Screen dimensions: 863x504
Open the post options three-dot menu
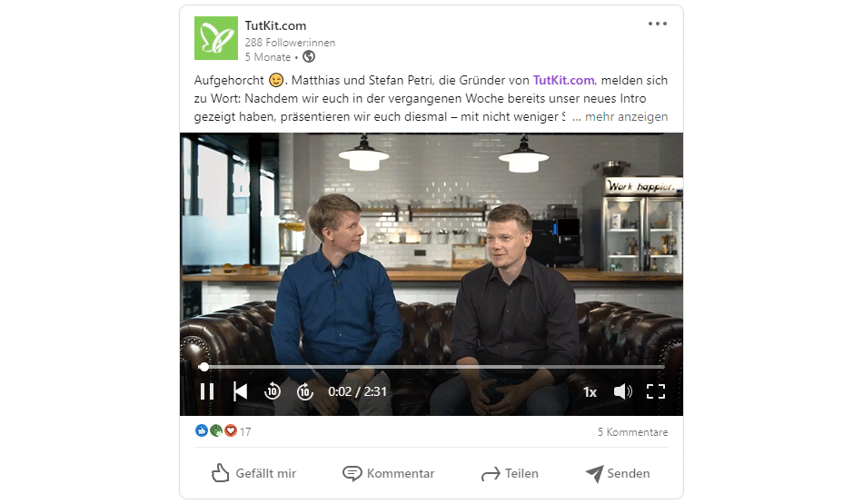(x=657, y=24)
